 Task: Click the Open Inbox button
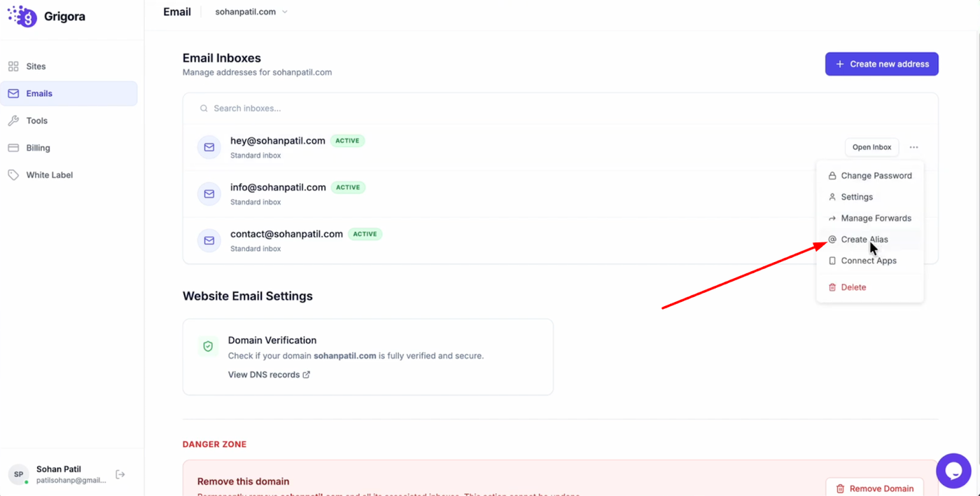tap(871, 147)
